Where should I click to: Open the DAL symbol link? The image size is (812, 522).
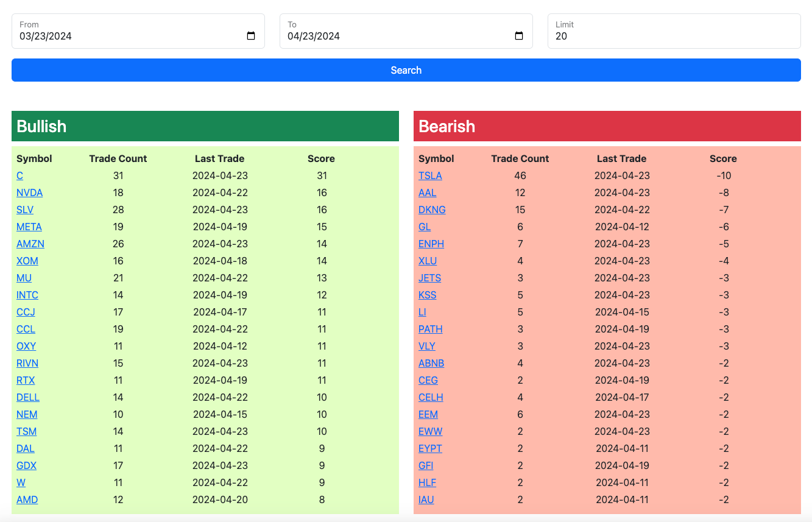click(x=26, y=448)
